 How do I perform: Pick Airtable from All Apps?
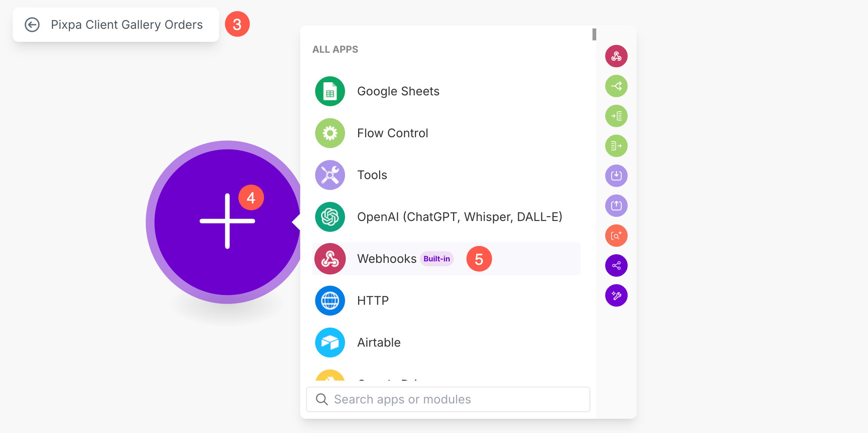[446, 343]
